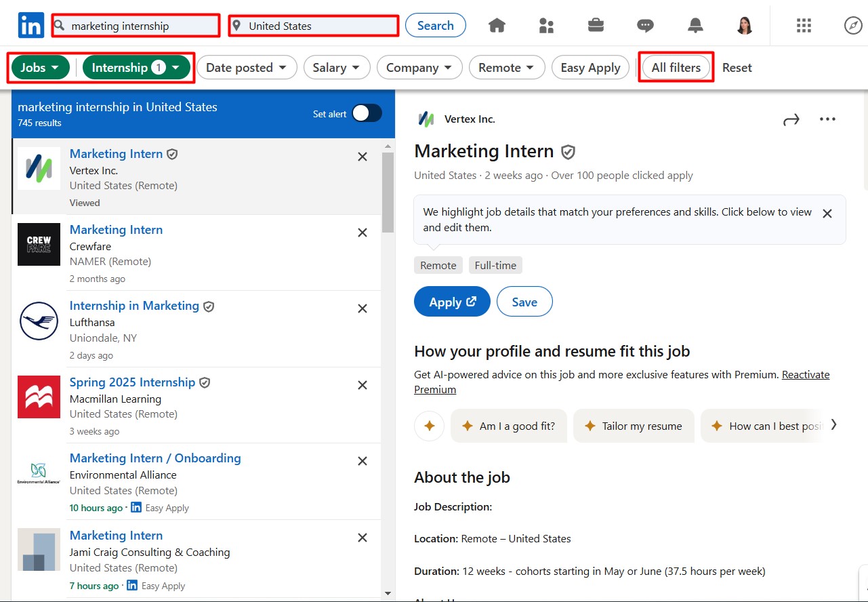The height and width of the screenshot is (602, 868).
Task: Click the Apply button for Marketing Intern
Action: [451, 301]
